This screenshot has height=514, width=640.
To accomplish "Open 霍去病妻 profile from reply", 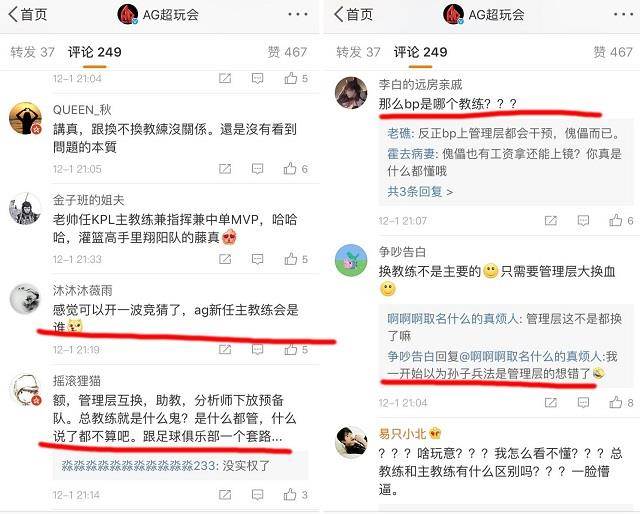I will click(411, 154).
